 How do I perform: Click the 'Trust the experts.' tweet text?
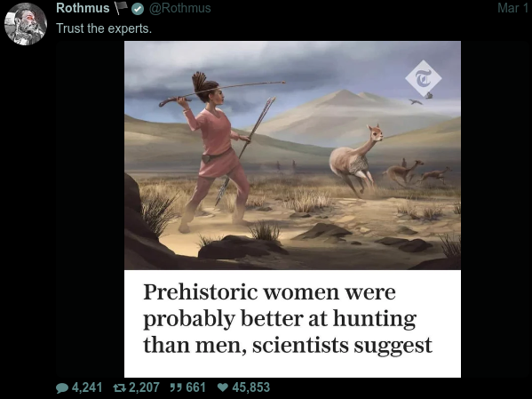(104, 28)
